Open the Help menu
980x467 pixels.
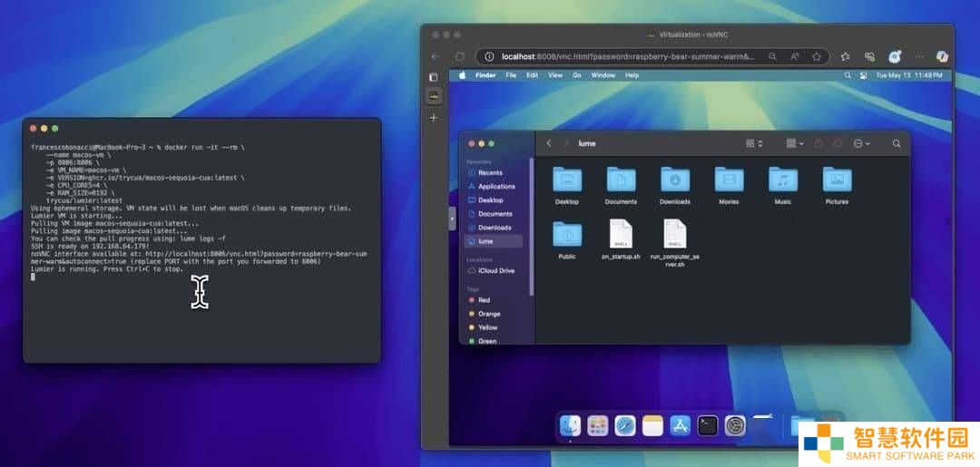[x=632, y=75]
